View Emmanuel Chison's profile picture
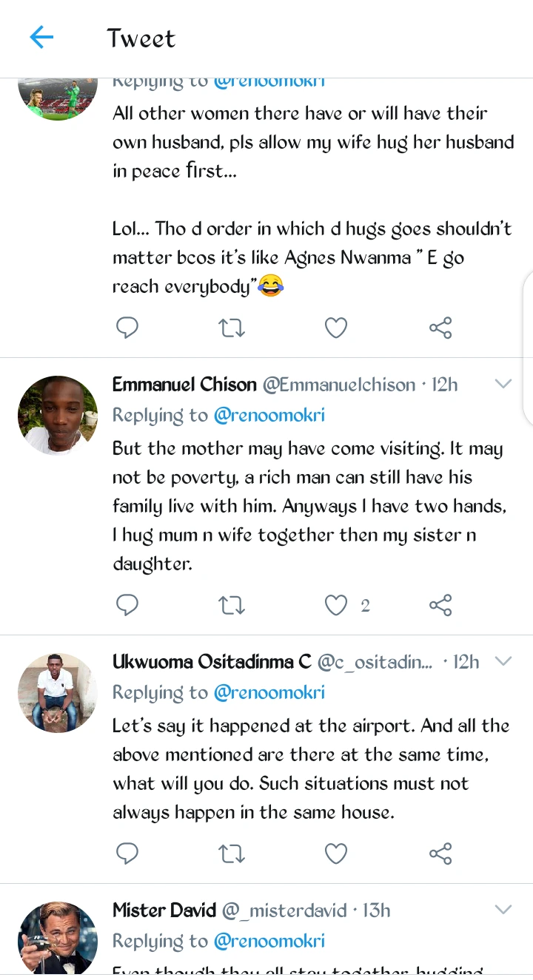The height and width of the screenshot is (980, 533). point(58,415)
